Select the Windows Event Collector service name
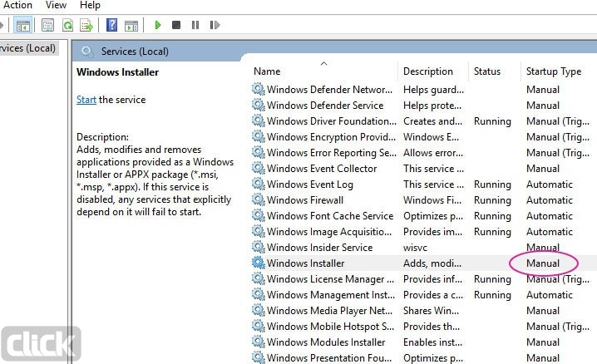This screenshot has height=364, width=597. pos(322,169)
